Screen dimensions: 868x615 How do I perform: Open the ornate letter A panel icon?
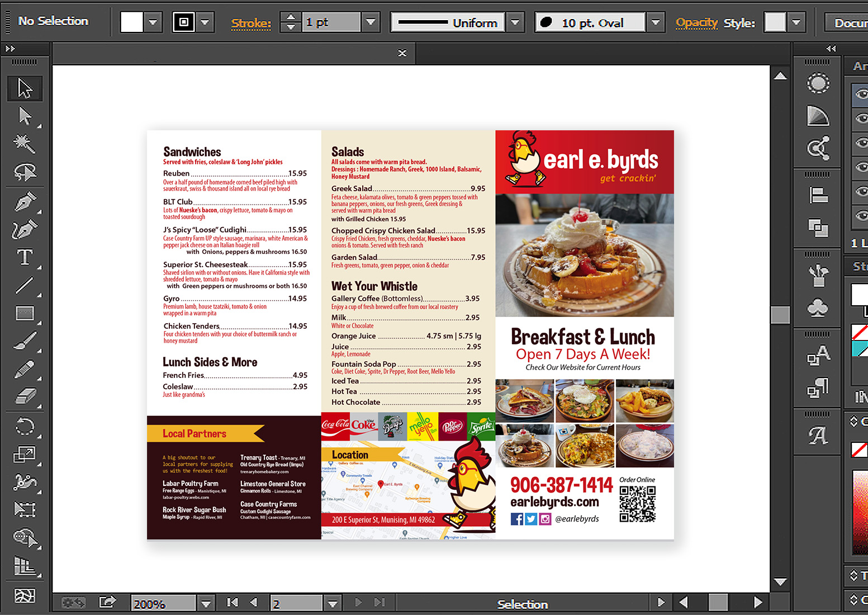pyautogui.click(x=818, y=435)
